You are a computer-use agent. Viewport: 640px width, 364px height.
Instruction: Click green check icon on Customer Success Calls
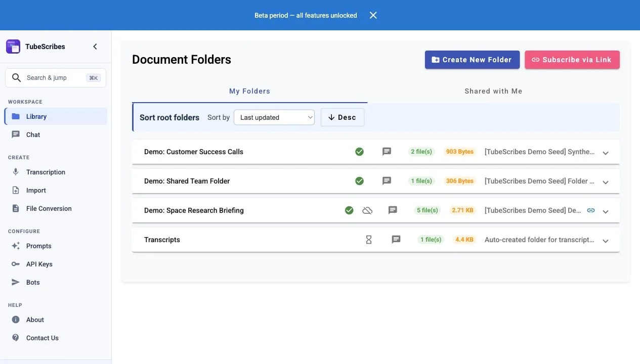click(359, 152)
